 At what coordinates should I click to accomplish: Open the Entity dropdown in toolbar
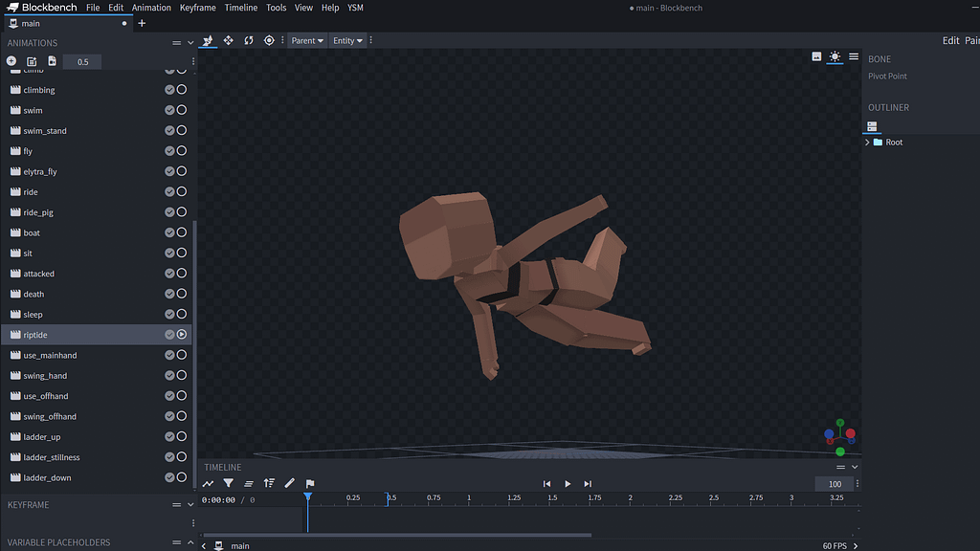(347, 40)
